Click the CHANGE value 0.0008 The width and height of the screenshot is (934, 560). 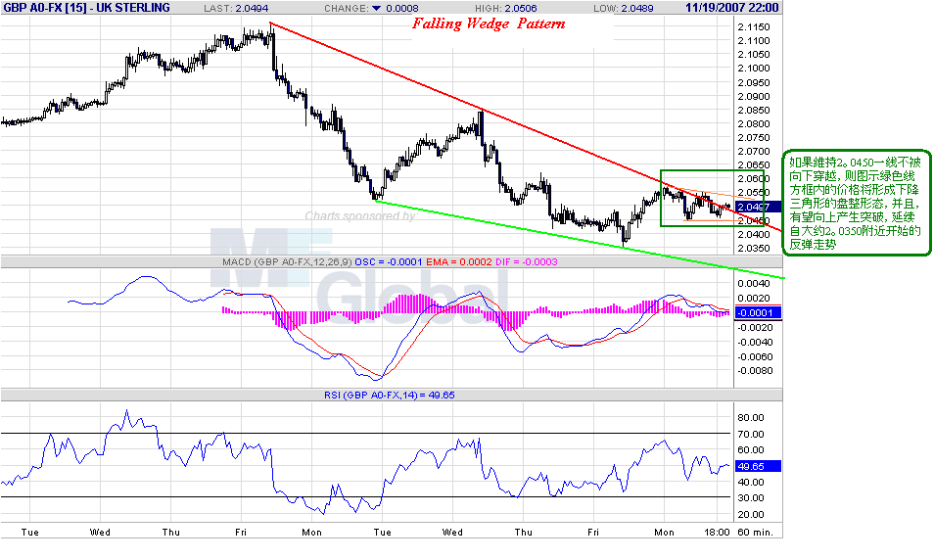click(402, 9)
